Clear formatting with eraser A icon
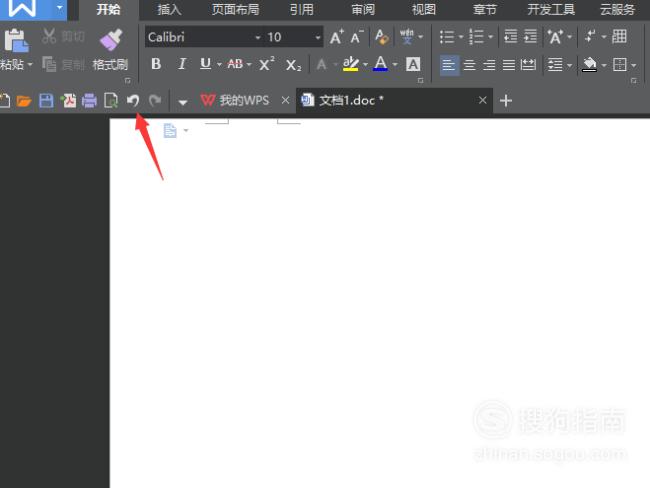This screenshot has width=650, height=488. coord(381,37)
